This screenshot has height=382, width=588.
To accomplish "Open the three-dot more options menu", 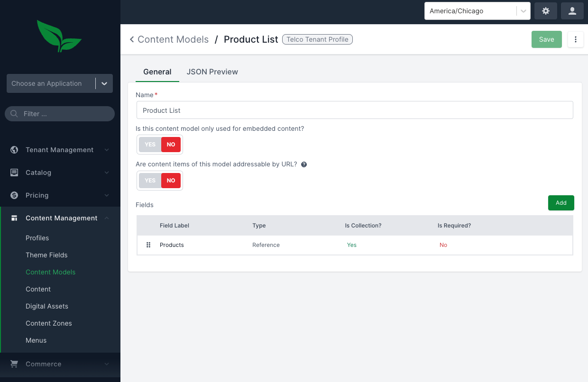I will tap(576, 39).
